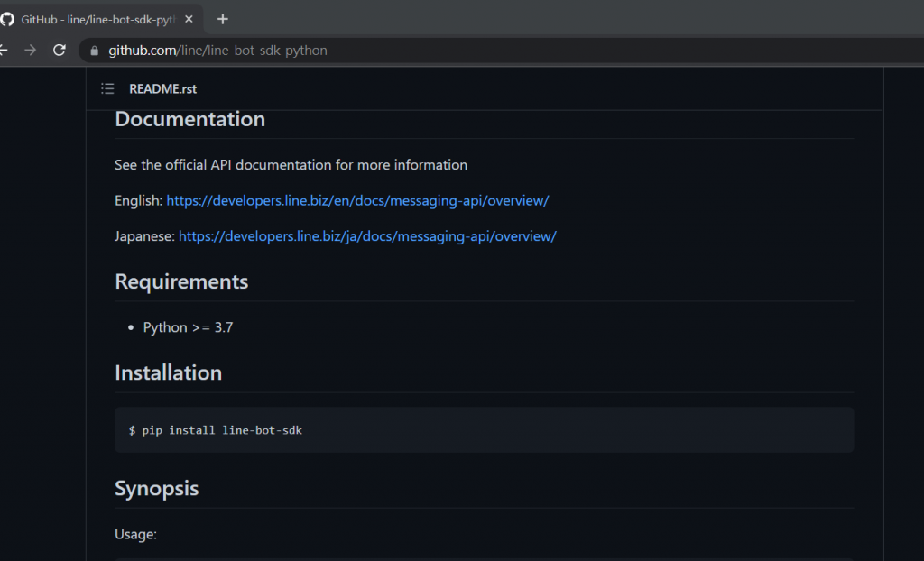
Task: Click the browser back arrow
Action: pos(3,51)
